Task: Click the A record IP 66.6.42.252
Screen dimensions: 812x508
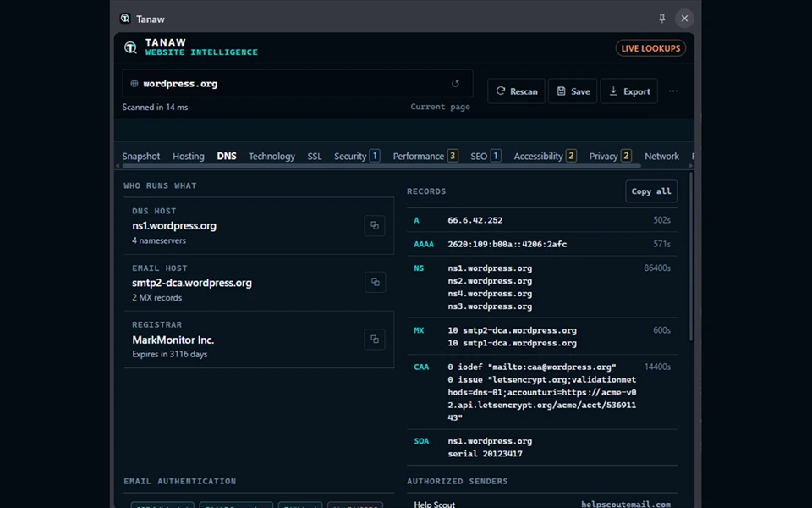Action: click(x=475, y=220)
